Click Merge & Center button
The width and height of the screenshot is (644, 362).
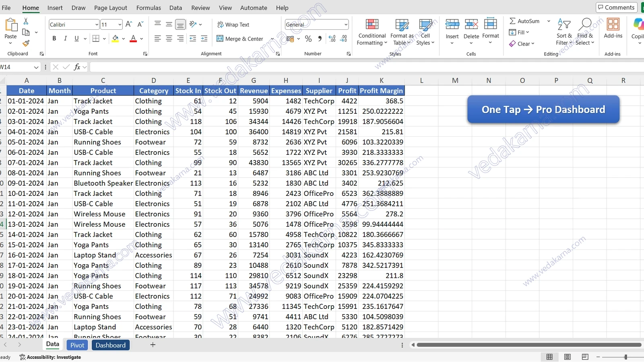click(x=240, y=39)
